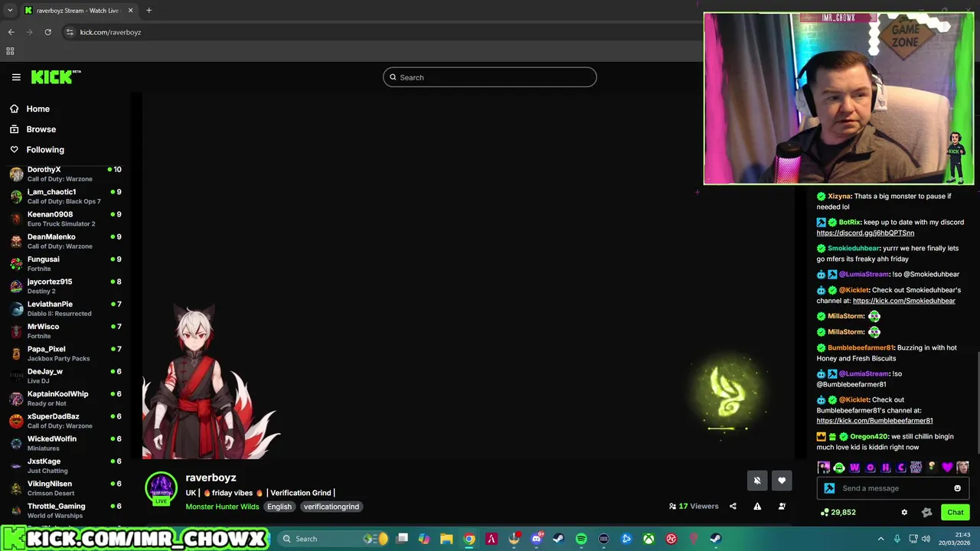Viewport: 980px width, 551px height.
Task: Open xSuperDadBaz channel in sidebar
Action: pos(65,421)
